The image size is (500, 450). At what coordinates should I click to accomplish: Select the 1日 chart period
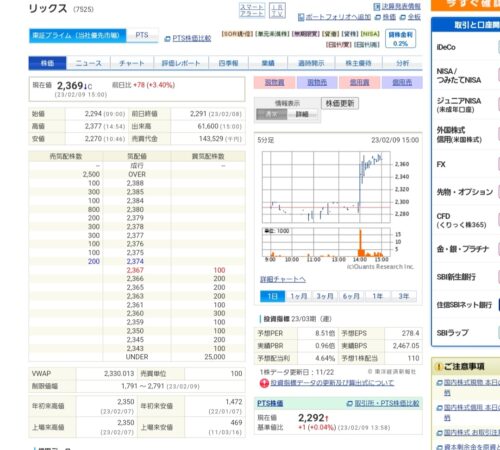point(272,296)
